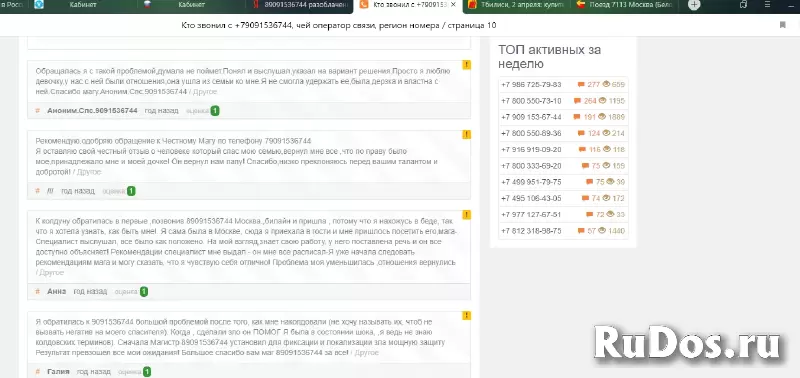
Task: Click green rating badge on Аноним.Спс review
Action: tap(215, 111)
